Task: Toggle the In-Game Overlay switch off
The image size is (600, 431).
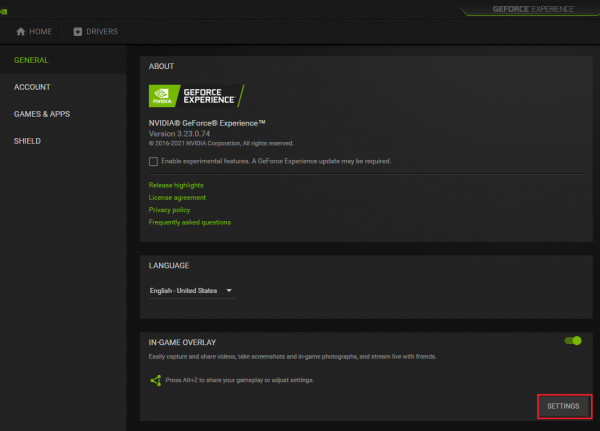Action: coord(573,341)
